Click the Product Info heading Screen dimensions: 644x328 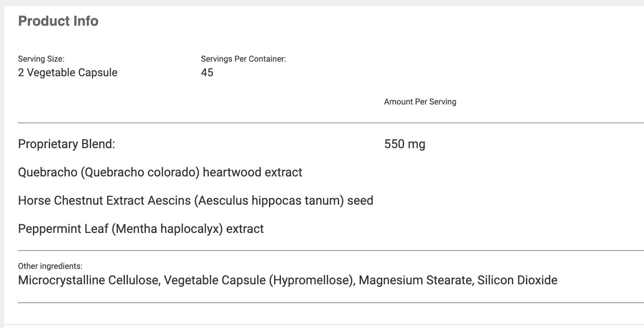point(58,21)
